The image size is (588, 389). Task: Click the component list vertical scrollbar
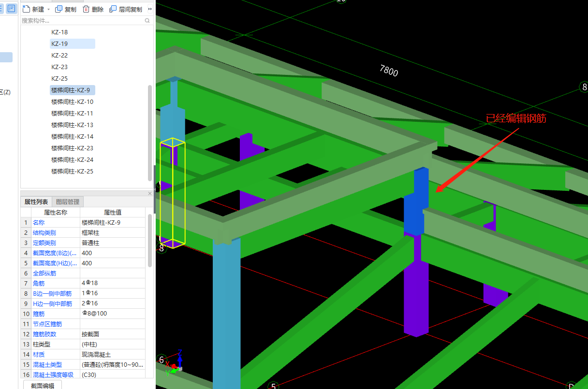click(x=150, y=132)
